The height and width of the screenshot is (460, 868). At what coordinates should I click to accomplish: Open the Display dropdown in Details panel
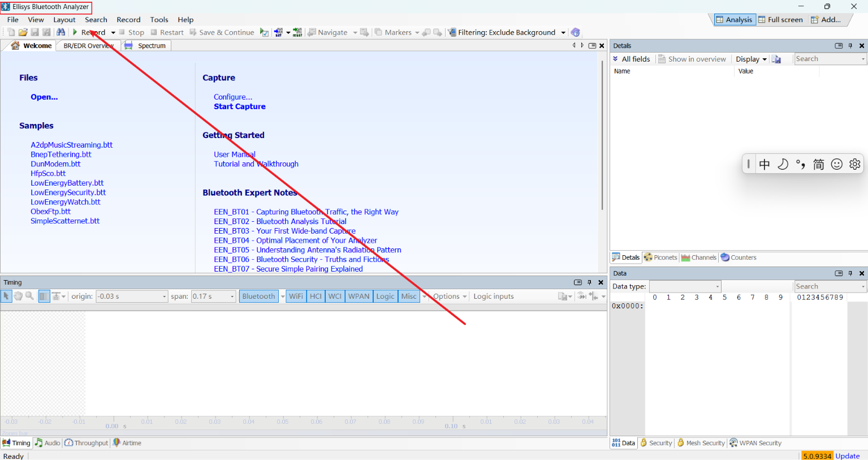pyautogui.click(x=751, y=59)
